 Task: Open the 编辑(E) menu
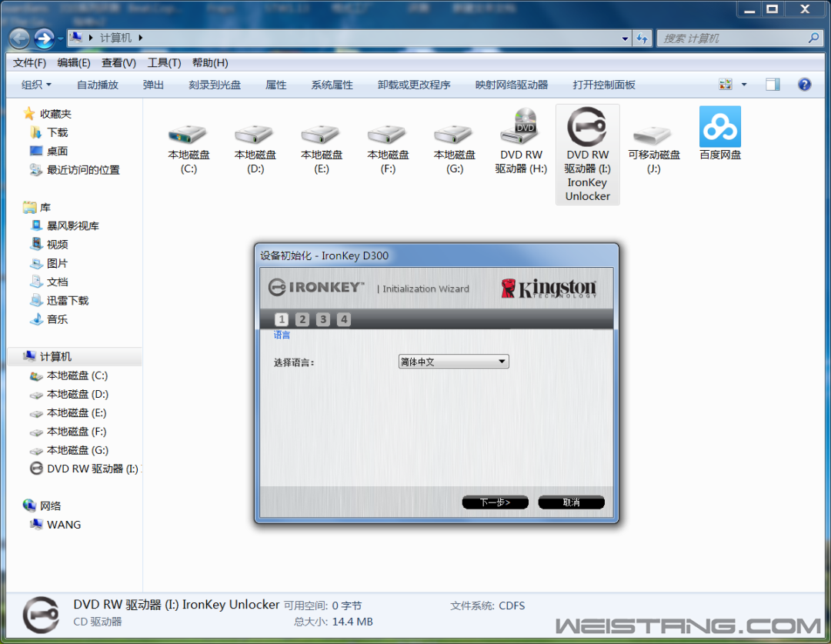(x=74, y=63)
